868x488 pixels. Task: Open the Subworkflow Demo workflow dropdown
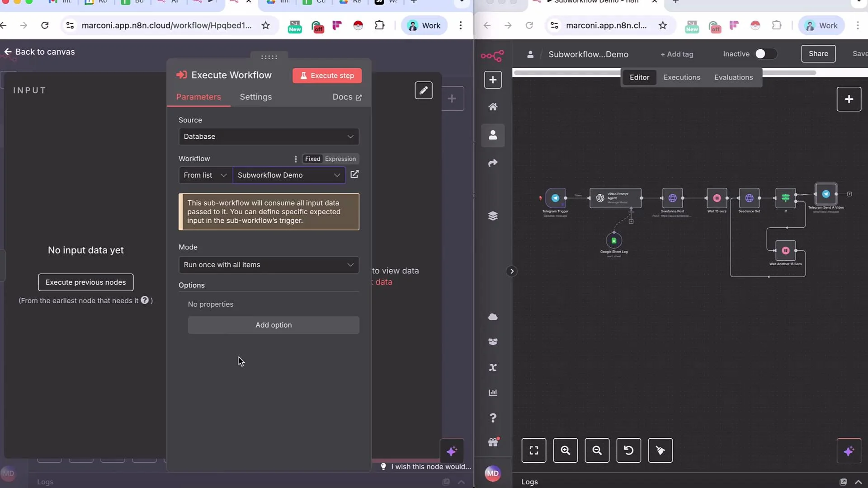click(289, 175)
